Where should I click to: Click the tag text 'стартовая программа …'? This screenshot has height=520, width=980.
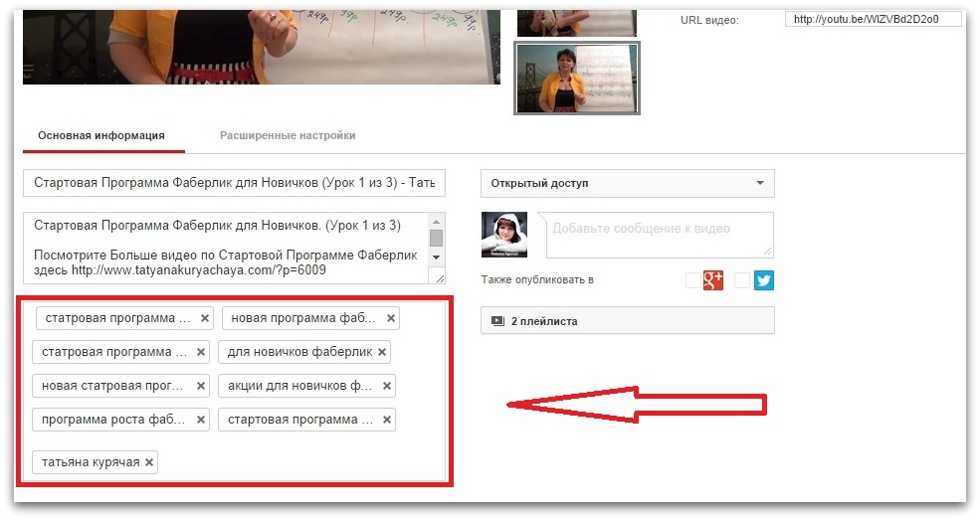pyautogui.click(x=300, y=420)
